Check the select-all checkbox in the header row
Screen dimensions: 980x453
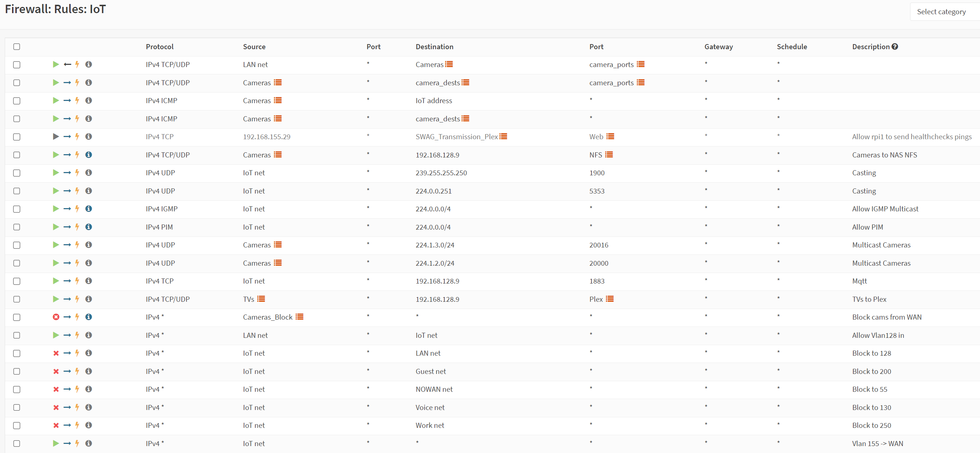tap(17, 46)
